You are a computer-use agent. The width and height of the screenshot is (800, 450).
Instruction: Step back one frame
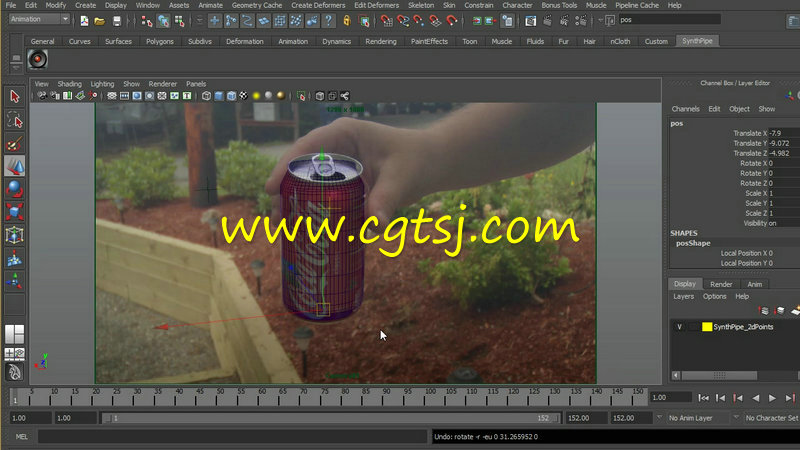pos(720,398)
